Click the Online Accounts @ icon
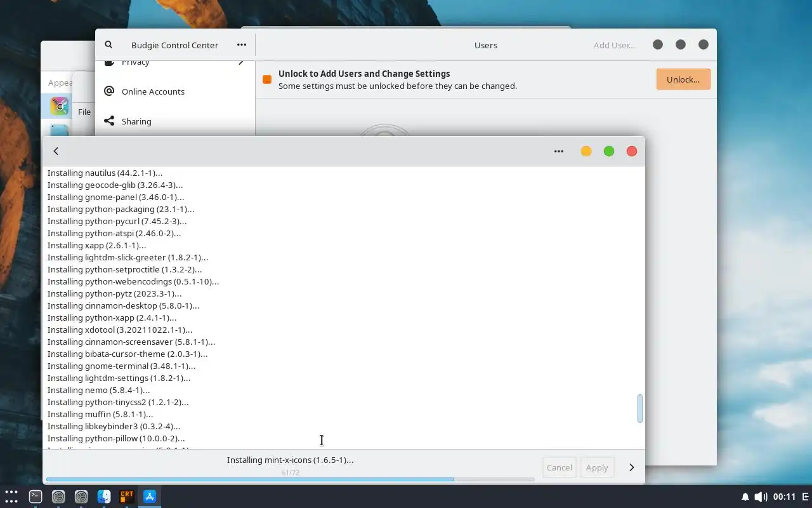This screenshot has width=812, height=508. pos(109,91)
